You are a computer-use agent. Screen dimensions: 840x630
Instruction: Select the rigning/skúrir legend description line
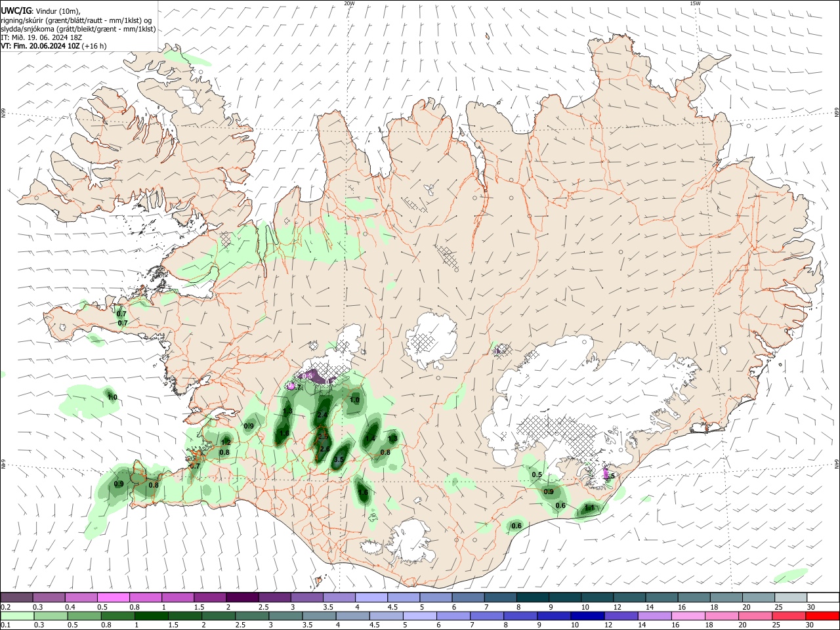pos(76,20)
